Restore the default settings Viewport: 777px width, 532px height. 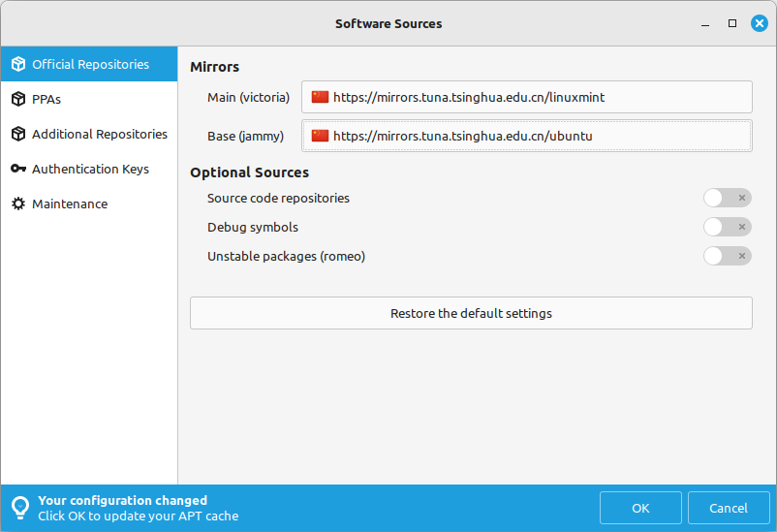(x=471, y=313)
